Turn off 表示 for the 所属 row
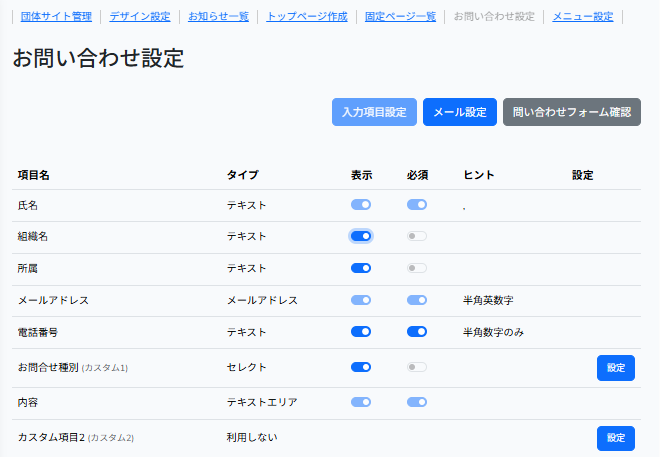 pos(361,268)
